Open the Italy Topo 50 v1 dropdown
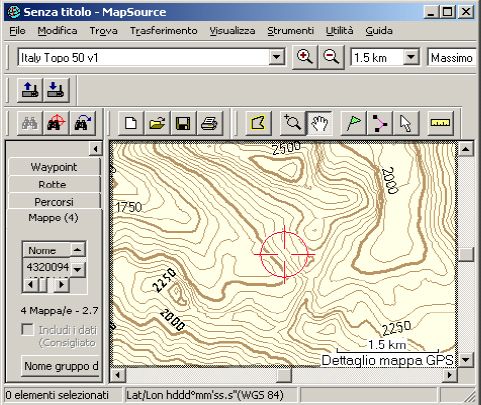481x405 pixels. tap(276, 57)
